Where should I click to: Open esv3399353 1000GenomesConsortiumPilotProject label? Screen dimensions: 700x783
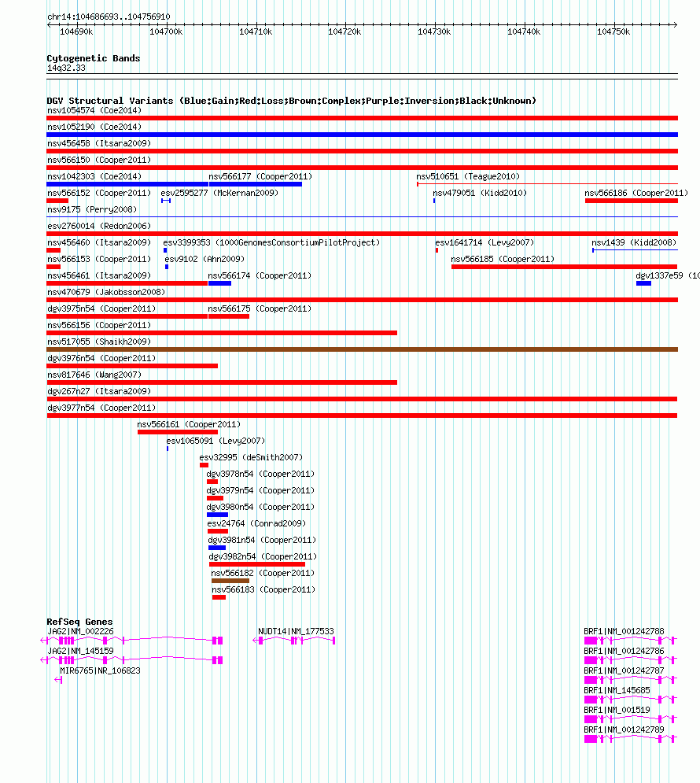271,242
